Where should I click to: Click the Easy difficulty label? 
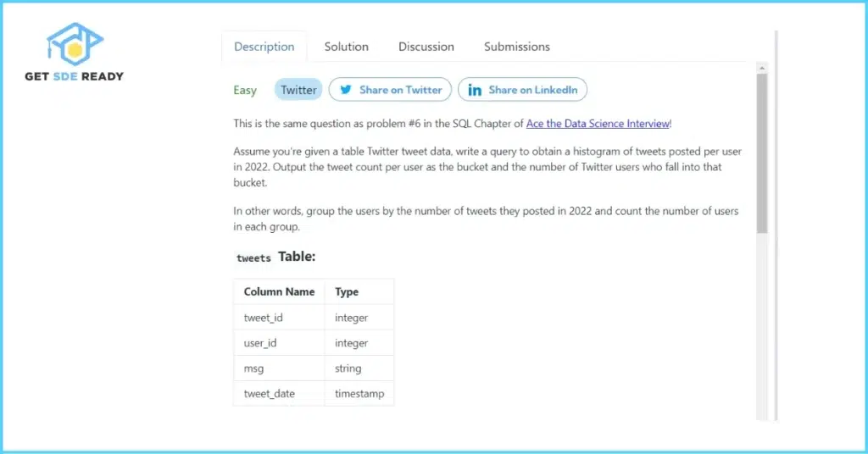tap(245, 90)
